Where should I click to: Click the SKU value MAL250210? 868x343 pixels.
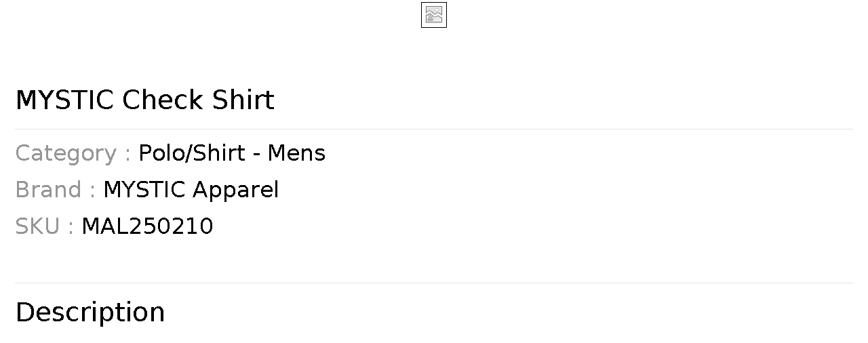(147, 226)
